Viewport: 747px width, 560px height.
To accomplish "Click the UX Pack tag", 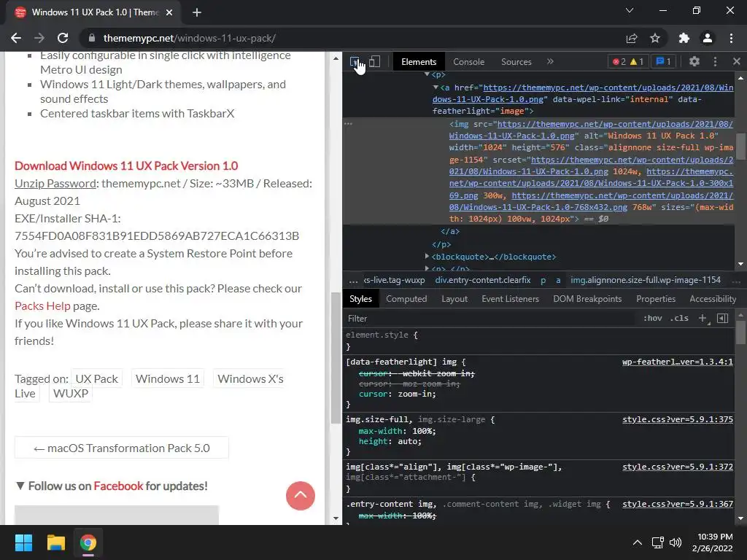I will [97, 378].
